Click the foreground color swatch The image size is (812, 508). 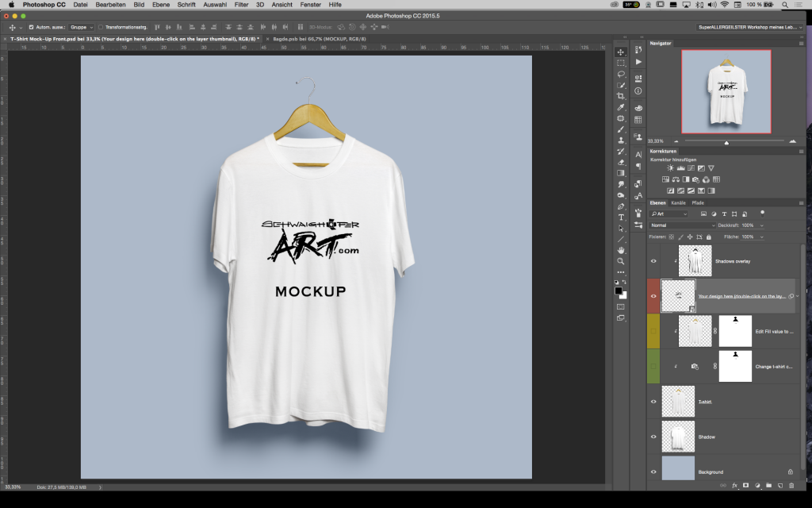619,291
